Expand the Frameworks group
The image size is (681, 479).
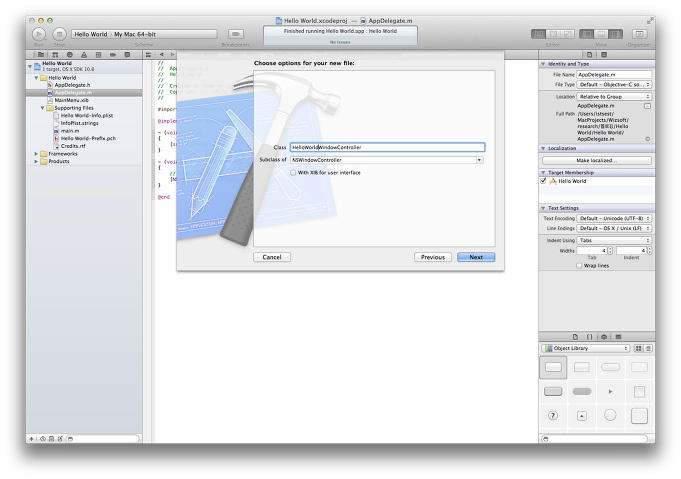click(x=36, y=154)
